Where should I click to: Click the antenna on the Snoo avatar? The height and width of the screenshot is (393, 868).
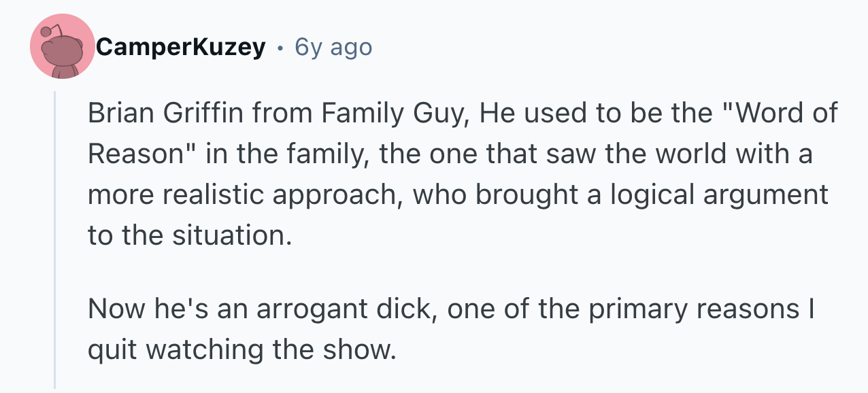pyautogui.click(x=46, y=31)
